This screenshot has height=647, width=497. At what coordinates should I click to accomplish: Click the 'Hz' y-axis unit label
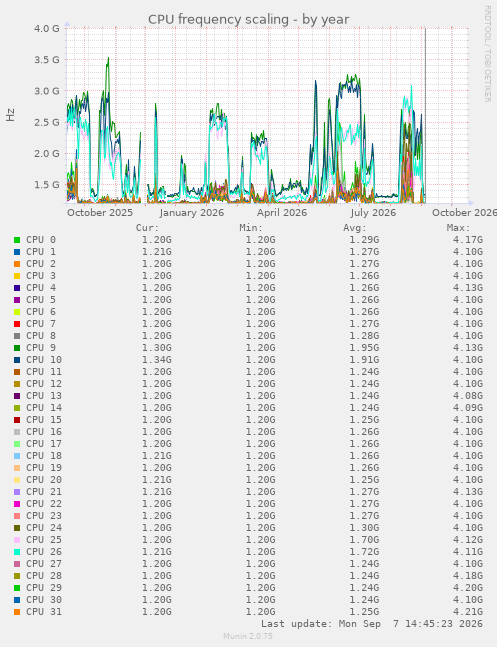(10, 115)
